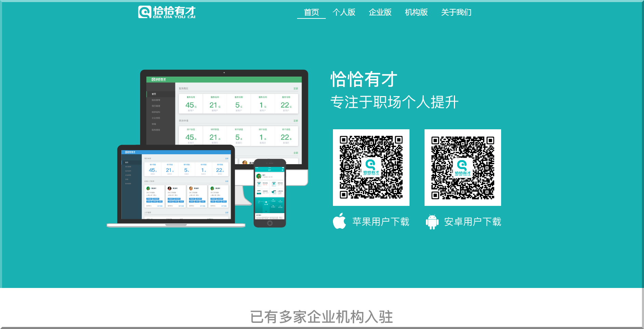The width and height of the screenshot is (644, 329).
Task: Click the 恰恰有才 hero heading
Action: tap(364, 79)
